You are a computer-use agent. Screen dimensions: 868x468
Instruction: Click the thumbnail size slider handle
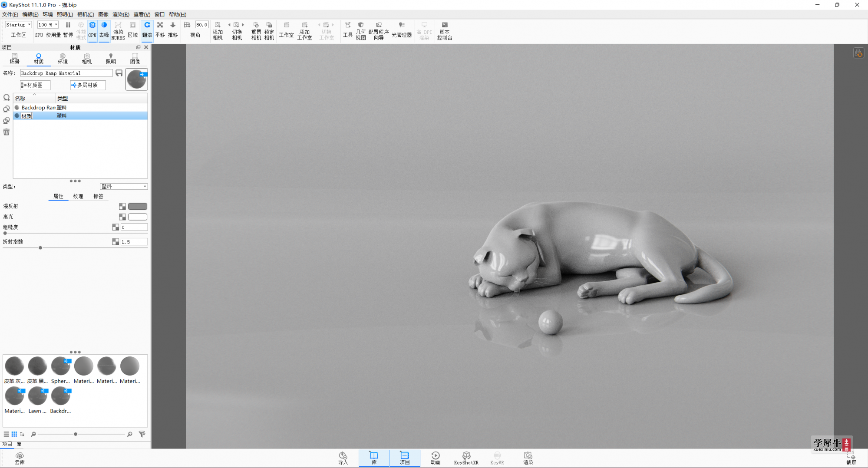click(x=76, y=434)
